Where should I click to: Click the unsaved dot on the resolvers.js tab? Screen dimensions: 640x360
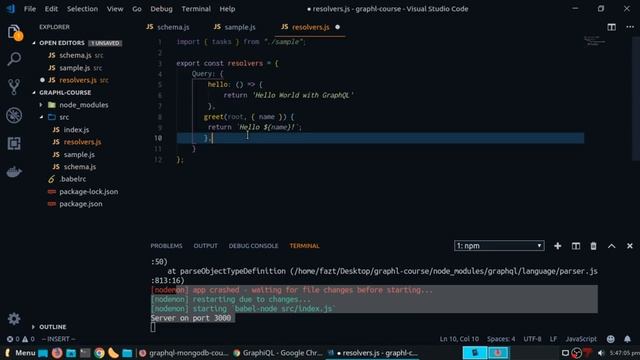point(337,27)
